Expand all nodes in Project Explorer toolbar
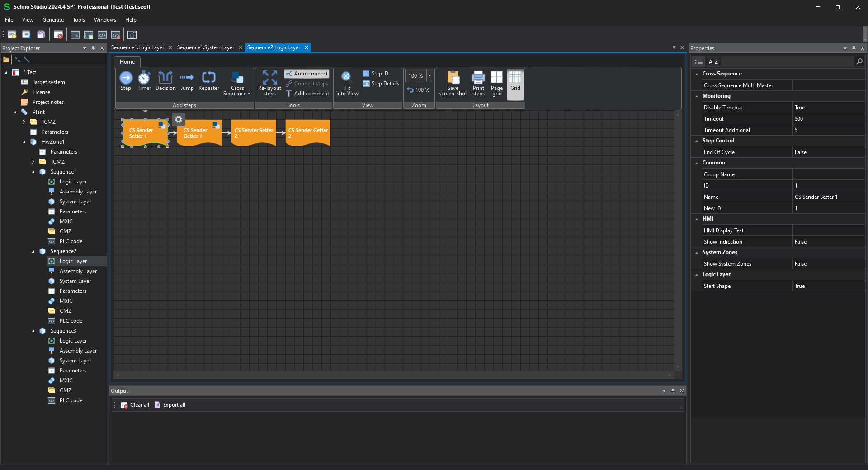868x470 pixels. [x=27, y=60]
